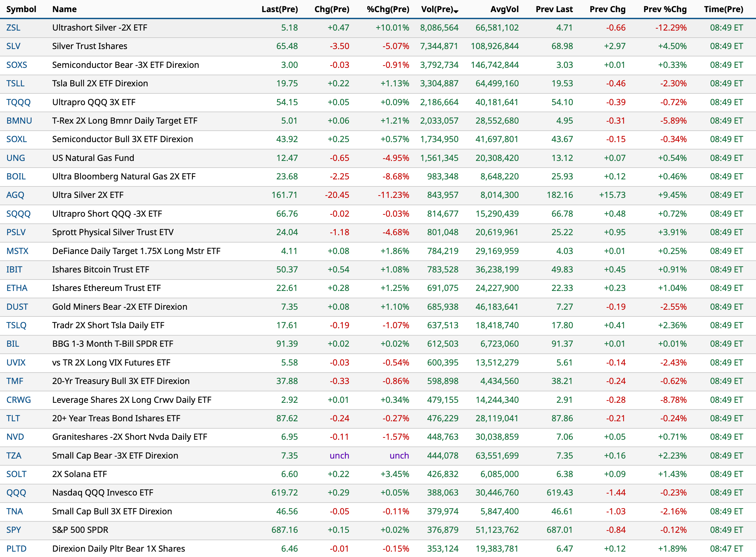Image resolution: width=756 pixels, height=557 pixels.
Task: Sort table by Symbol column header
Action: click(21, 9)
